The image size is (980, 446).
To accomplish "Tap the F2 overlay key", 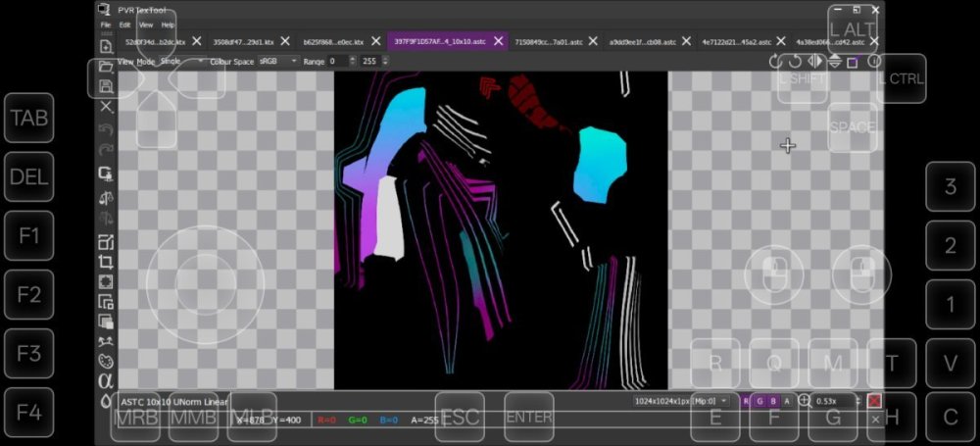I will [29, 295].
